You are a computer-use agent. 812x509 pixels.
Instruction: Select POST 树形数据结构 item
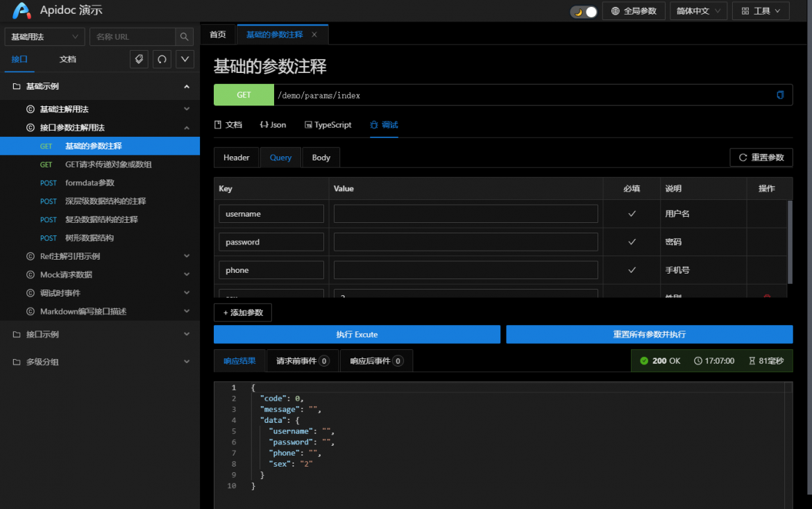[x=100, y=238]
